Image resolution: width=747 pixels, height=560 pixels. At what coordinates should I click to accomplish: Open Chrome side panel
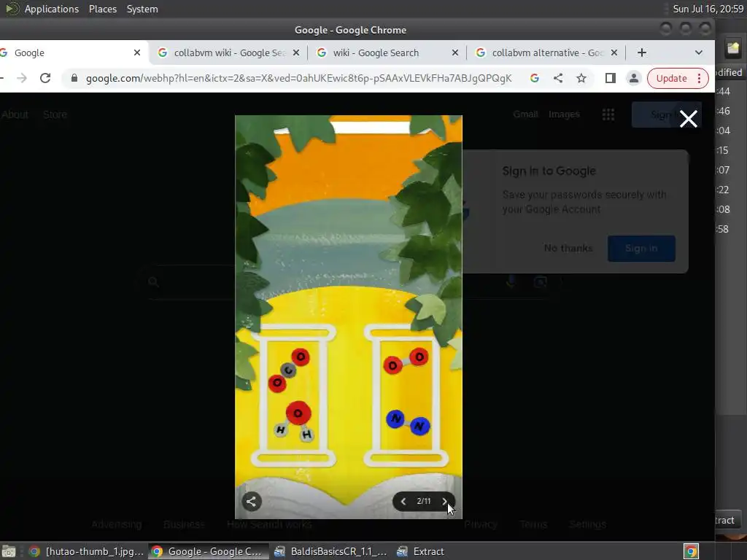611,78
